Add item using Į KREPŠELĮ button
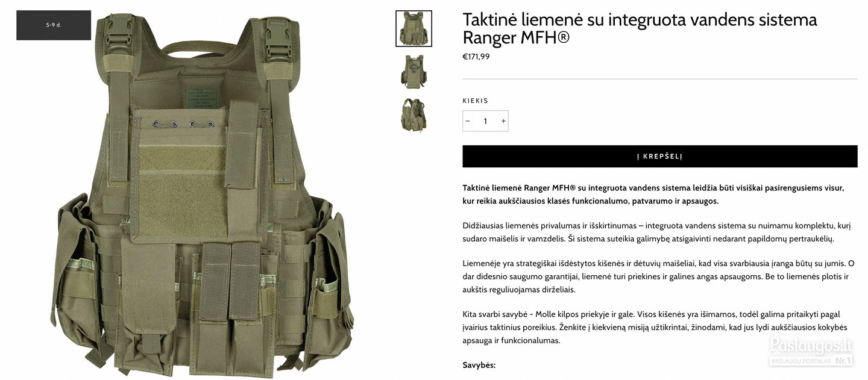Screen dimensions: 868x380 pos(660,156)
